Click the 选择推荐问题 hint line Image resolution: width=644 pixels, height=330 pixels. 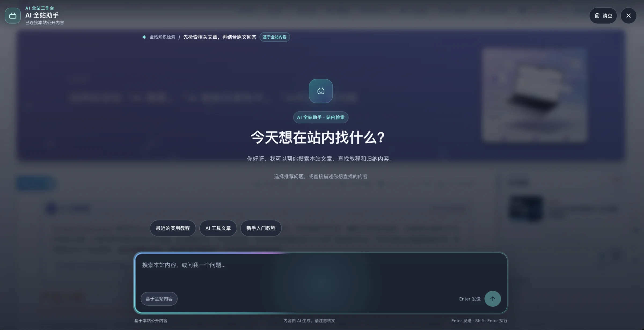321,176
